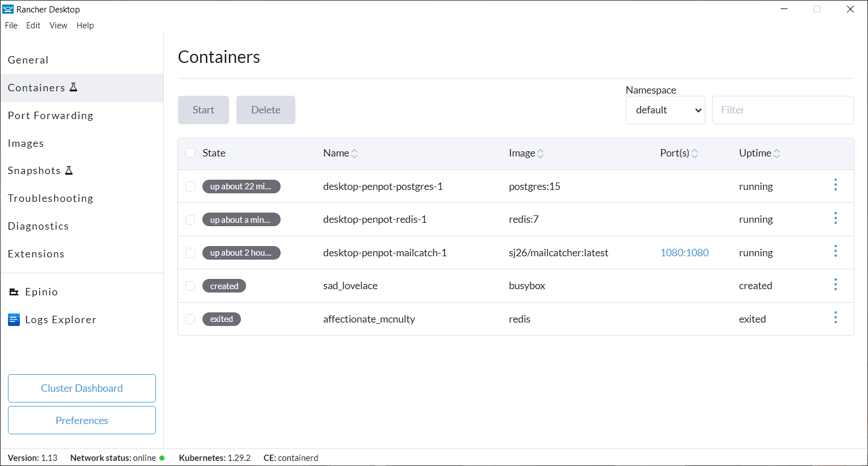Click the Kubernetes: 1.29.2 status text
The height and width of the screenshot is (466, 868).
pos(215,458)
